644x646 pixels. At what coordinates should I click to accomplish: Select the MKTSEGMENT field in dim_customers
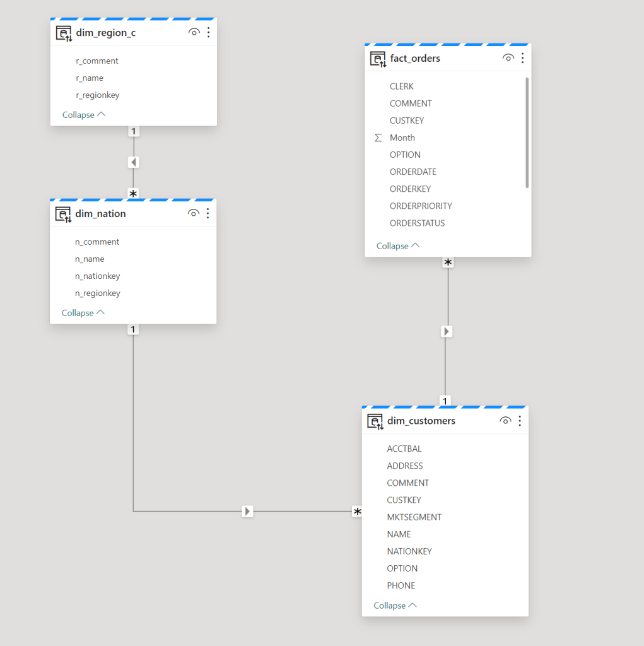414,517
